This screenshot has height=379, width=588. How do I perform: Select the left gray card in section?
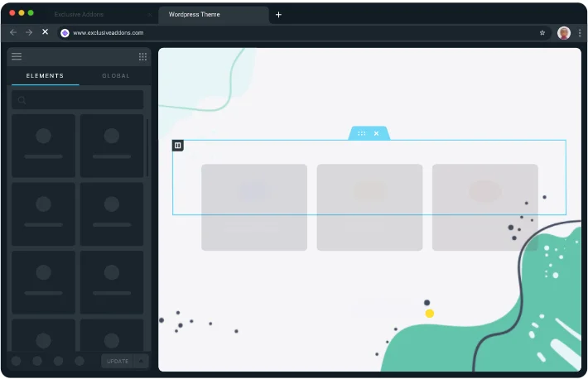pos(254,208)
